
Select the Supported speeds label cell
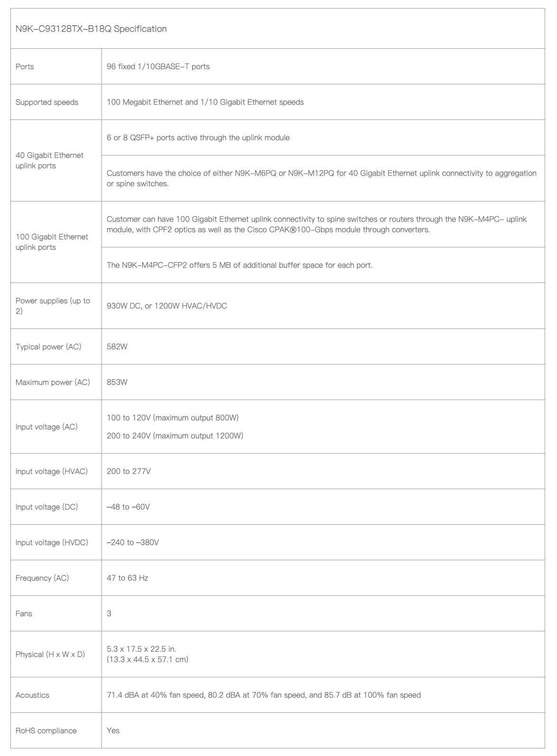(x=47, y=102)
